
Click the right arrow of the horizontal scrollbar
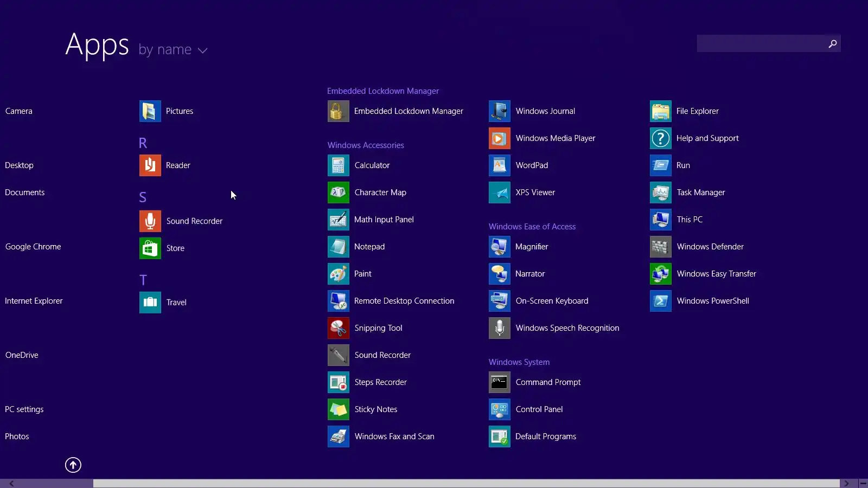(846, 484)
